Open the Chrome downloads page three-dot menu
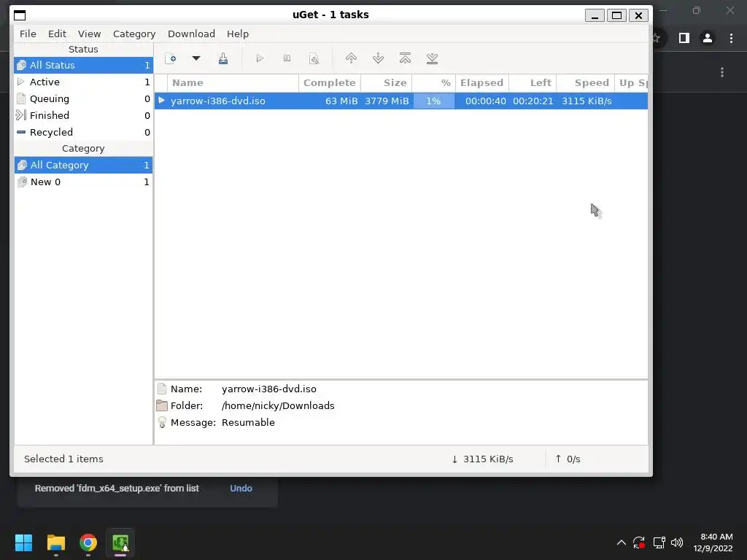Screen dimensions: 747x560 (722, 72)
